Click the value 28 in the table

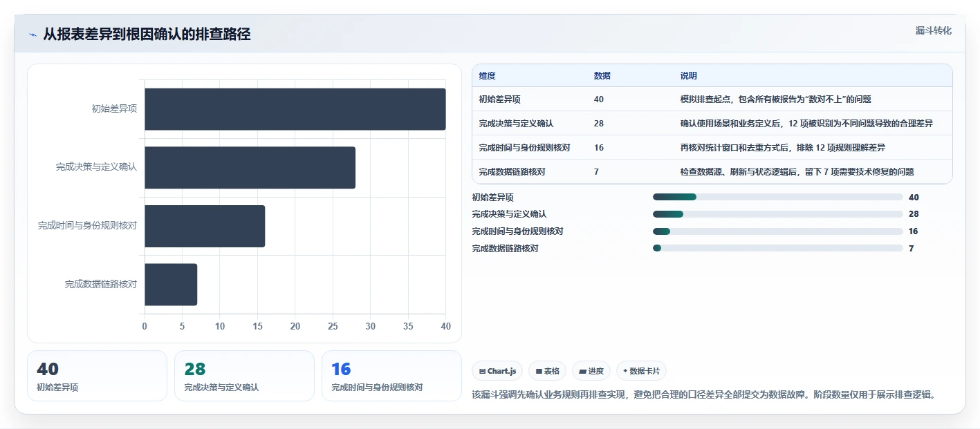click(x=598, y=124)
